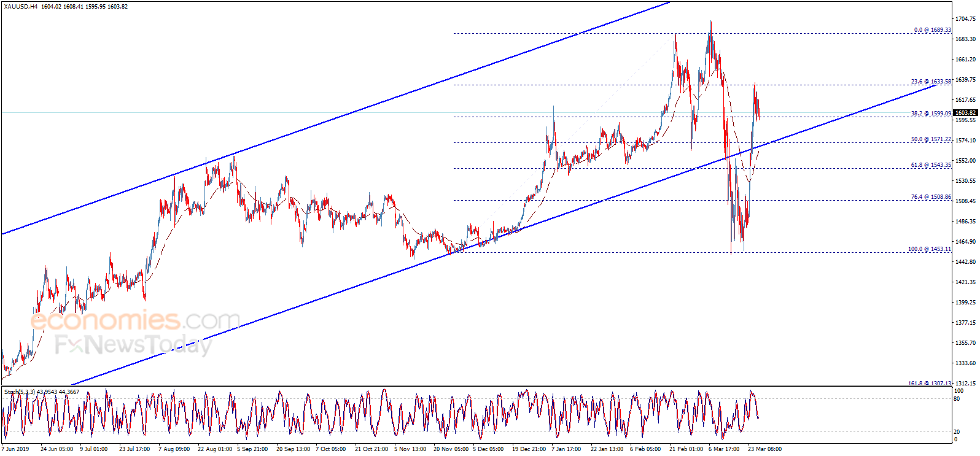Screen dimensions: 980x456
Task: Click the price axis value '1464.90'
Action: (965, 242)
